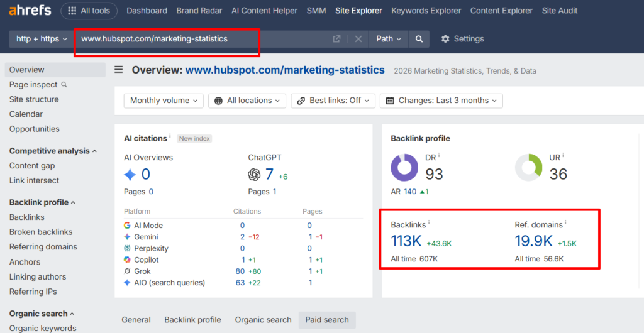644x333 pixels.
Task: Click the Grok citations count 80
Action: click(x=240, y=271)
